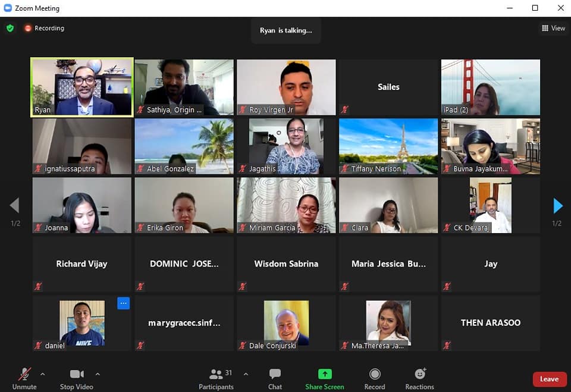
Task: Select daniel's profile picture
Action: coord(82,323)
